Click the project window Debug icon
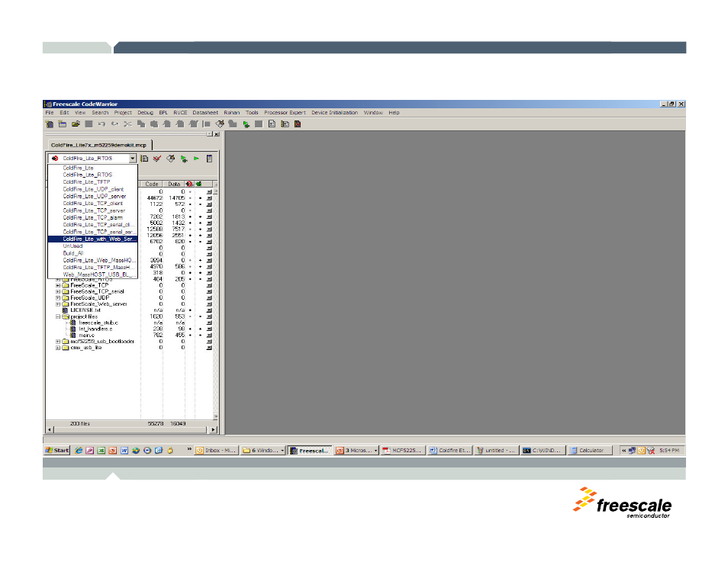 click(x=184, y=159)
